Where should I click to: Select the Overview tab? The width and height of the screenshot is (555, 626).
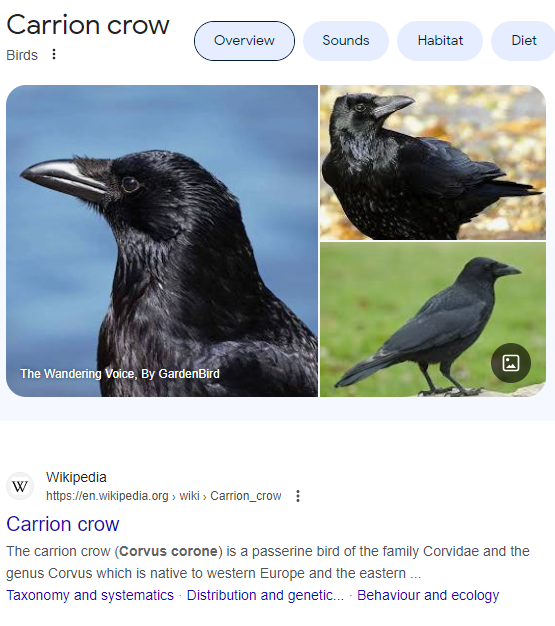pyautogui.click(x=244, y=41)
